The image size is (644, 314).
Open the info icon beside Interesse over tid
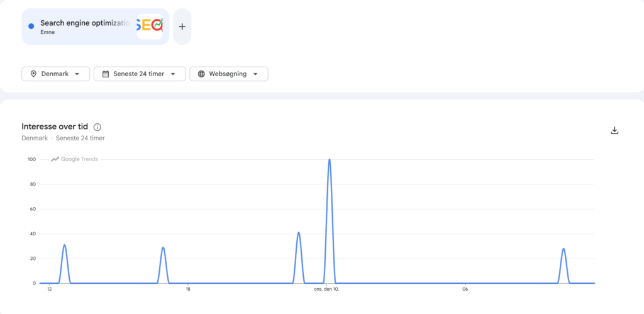click(97, 127)
